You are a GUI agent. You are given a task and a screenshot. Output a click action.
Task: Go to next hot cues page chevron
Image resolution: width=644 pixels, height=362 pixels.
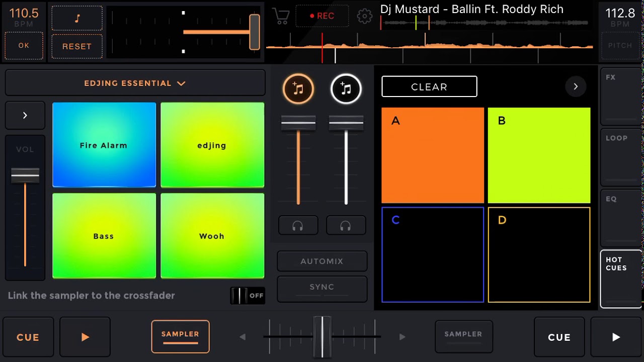point(576,86)
